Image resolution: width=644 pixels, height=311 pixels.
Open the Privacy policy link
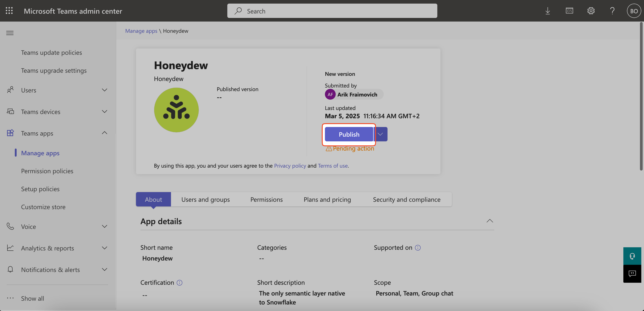point(290,166)
